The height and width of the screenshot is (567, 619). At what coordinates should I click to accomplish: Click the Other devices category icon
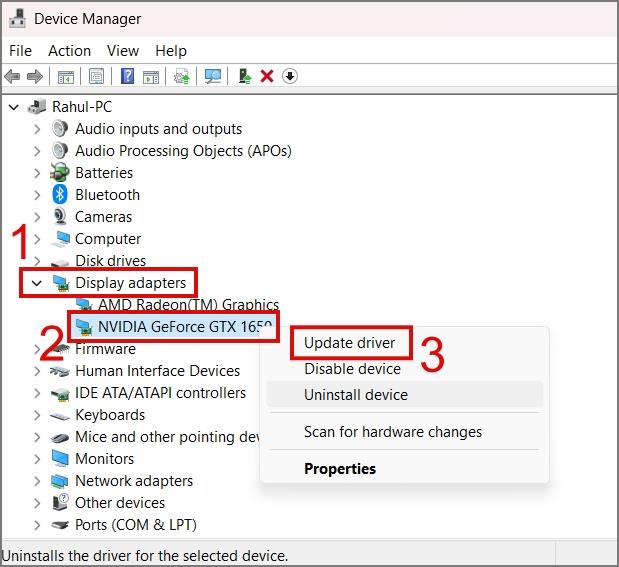(60, 502)
